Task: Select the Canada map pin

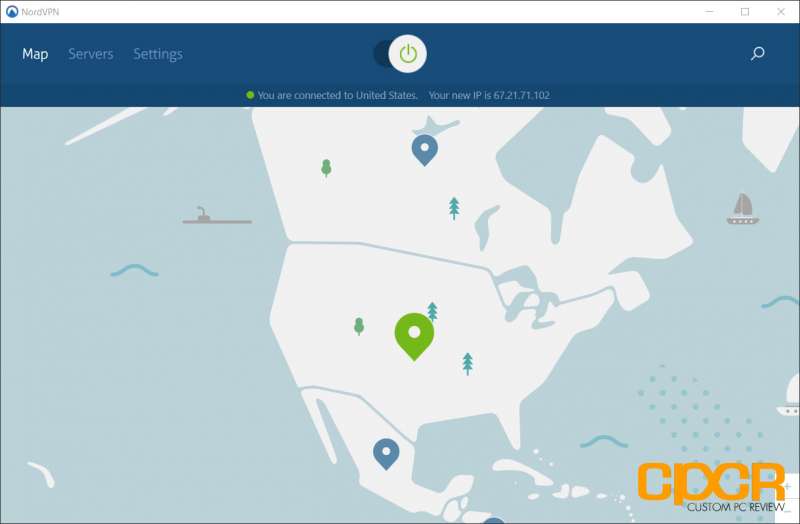Action: click(424, 150)
